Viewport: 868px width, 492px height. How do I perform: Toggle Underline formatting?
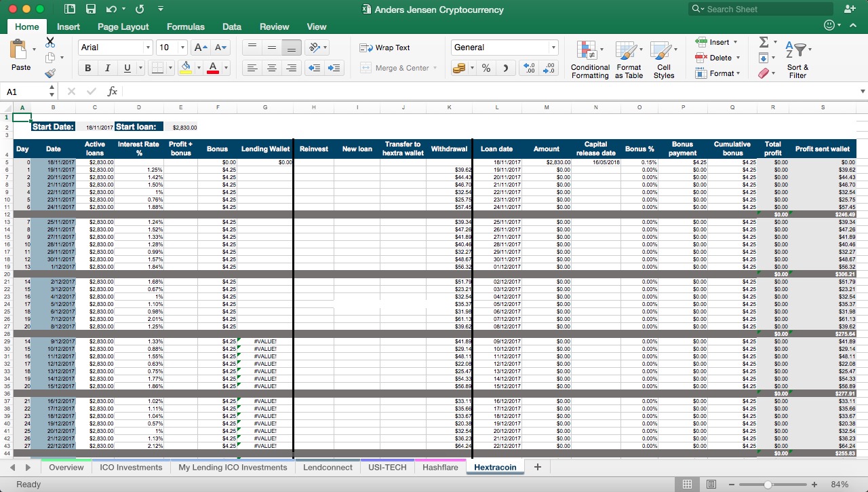coord(127,68)
